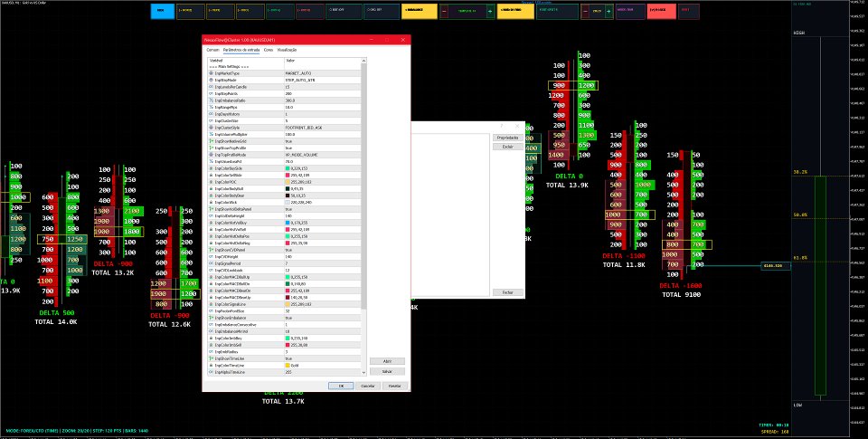The width and height of the screenshot is (868, 439).
Task: Click the salmon-red button in the top toolbar
Action: click(x=661, y=11)
